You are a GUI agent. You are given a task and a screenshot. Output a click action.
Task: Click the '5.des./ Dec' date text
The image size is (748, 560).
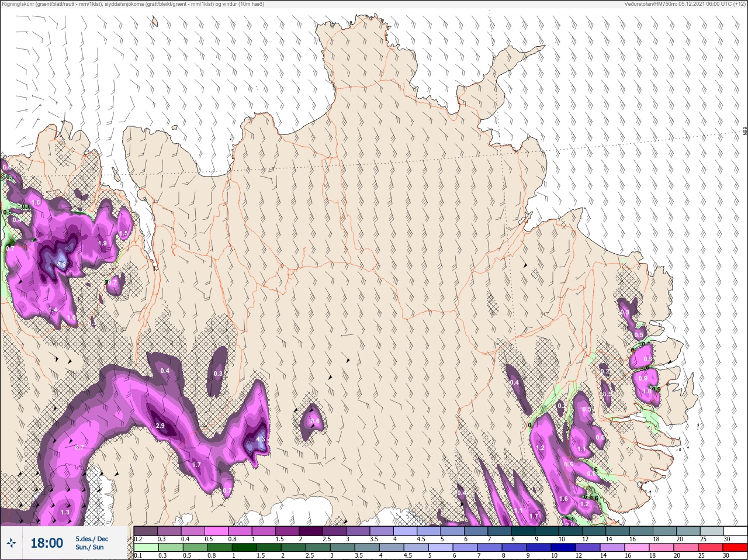92,538
